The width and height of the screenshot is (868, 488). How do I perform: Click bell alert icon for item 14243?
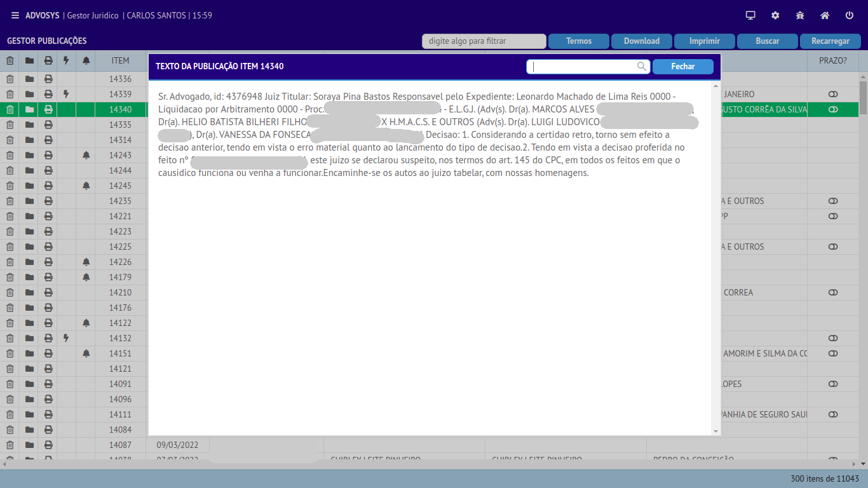click(86, 155)
